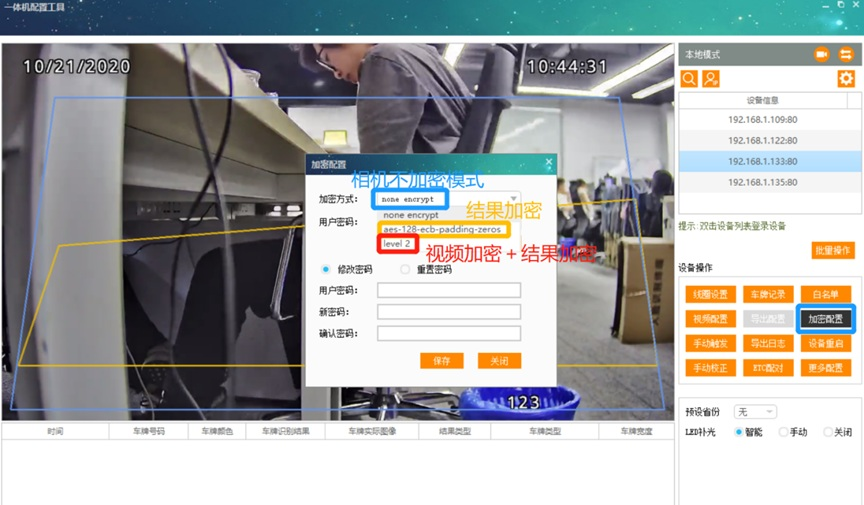Click the orange camera video icon

(822, 54)
